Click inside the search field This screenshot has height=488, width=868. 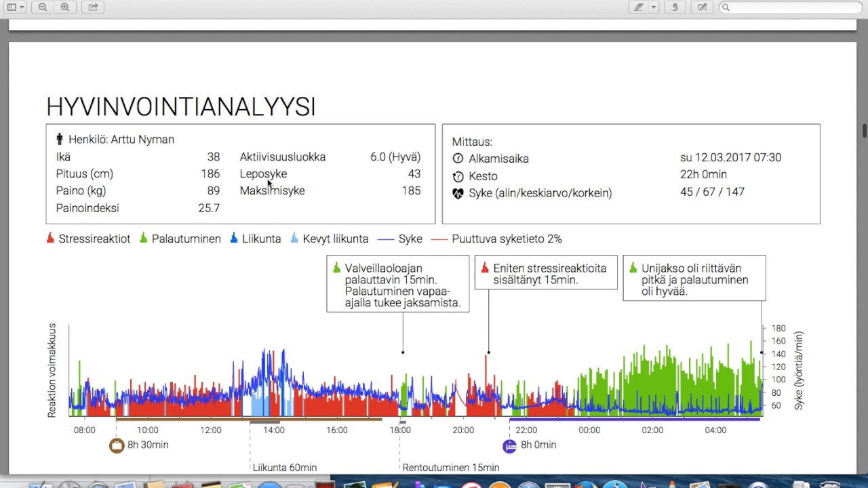click(x=791, y=7)
